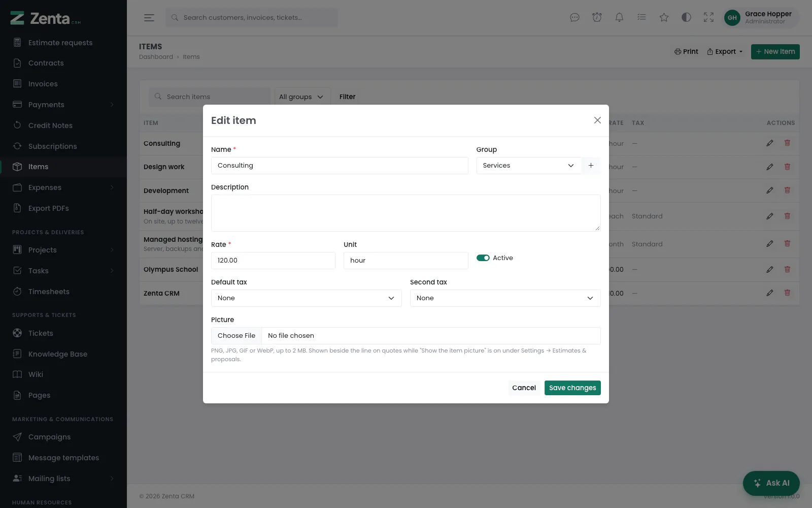The image size is (812, 508).
Task: Toggle the Active switch off
Action: [483, 258]
